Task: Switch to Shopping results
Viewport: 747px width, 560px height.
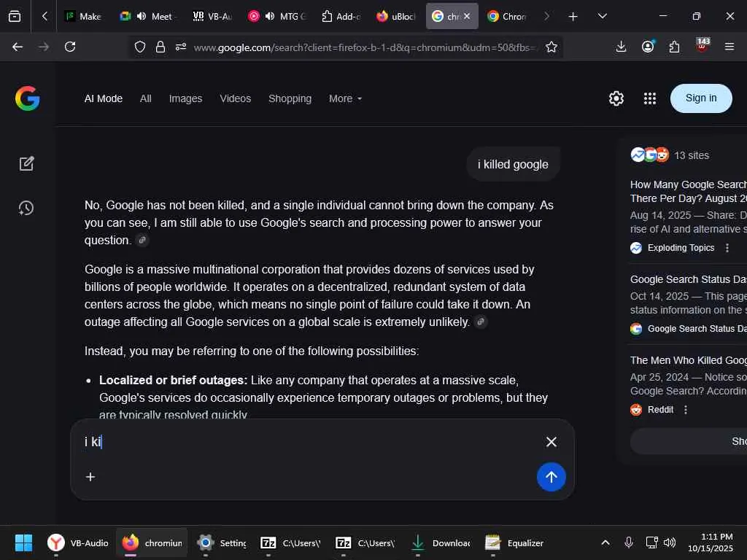Action: click(x=290, y=98)
